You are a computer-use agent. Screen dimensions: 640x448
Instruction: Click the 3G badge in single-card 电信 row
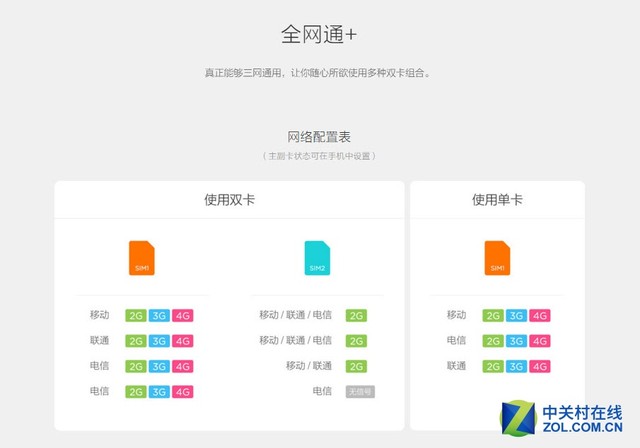click(x=516, y=341)
